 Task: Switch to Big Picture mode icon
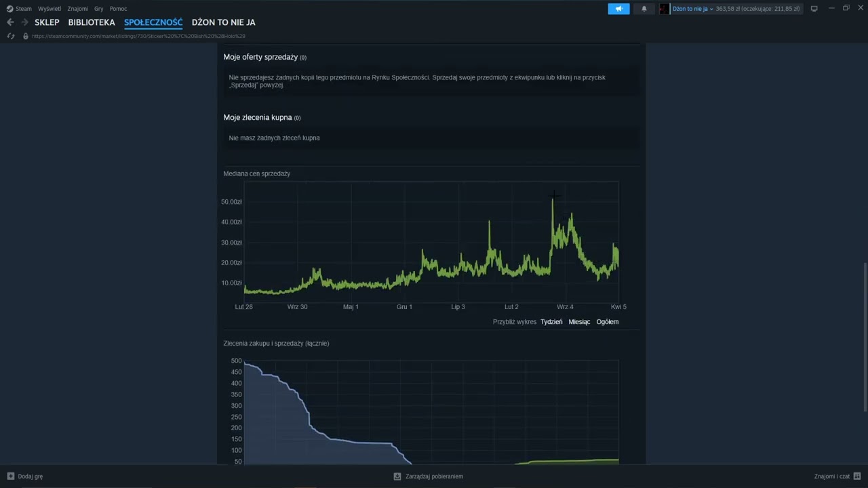pyautogui.click(x=814, y=9)
